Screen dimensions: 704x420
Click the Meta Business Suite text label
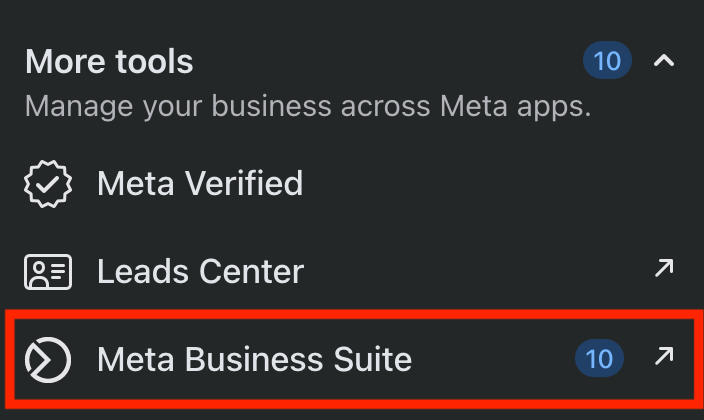[254, 359]
